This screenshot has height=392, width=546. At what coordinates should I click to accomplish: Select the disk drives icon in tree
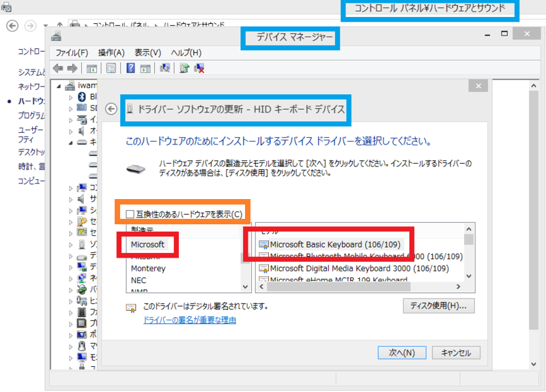coord(82,258)
